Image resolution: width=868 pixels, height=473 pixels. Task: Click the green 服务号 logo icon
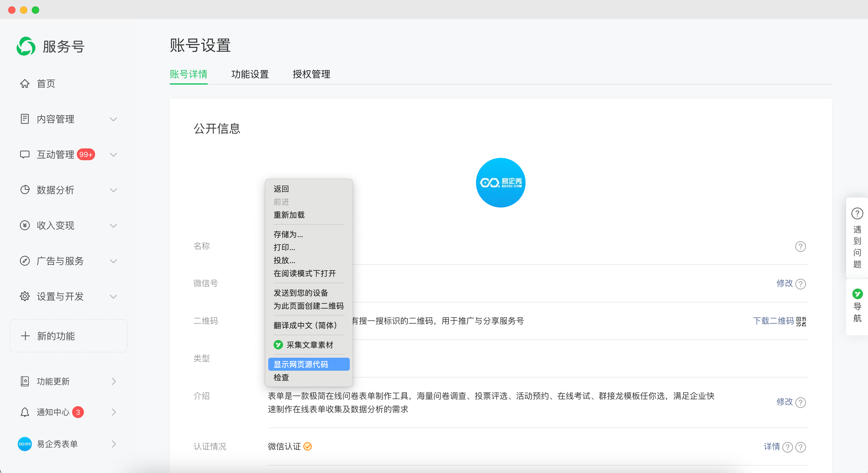26,46
